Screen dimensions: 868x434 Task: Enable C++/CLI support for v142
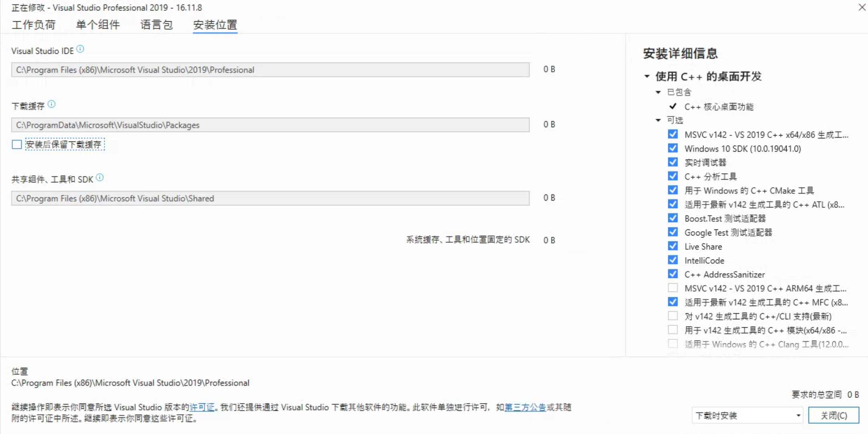coord(673,316)
